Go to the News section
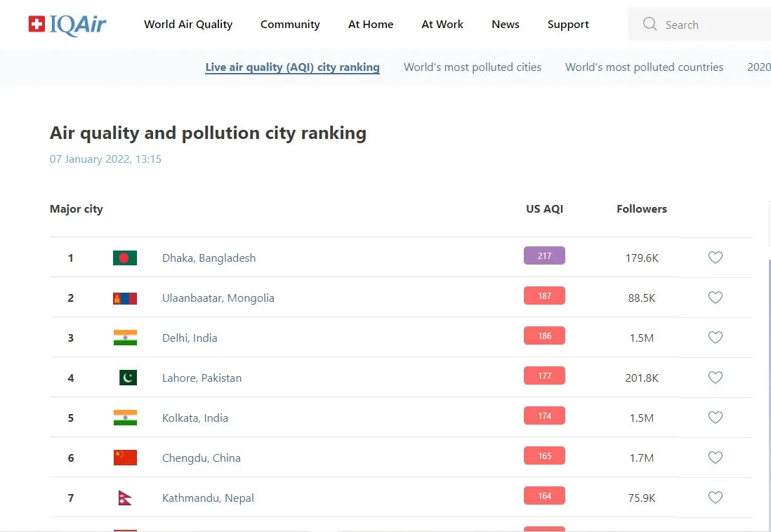This screenshot has height=532, width=771. click(x=506, y=25)
